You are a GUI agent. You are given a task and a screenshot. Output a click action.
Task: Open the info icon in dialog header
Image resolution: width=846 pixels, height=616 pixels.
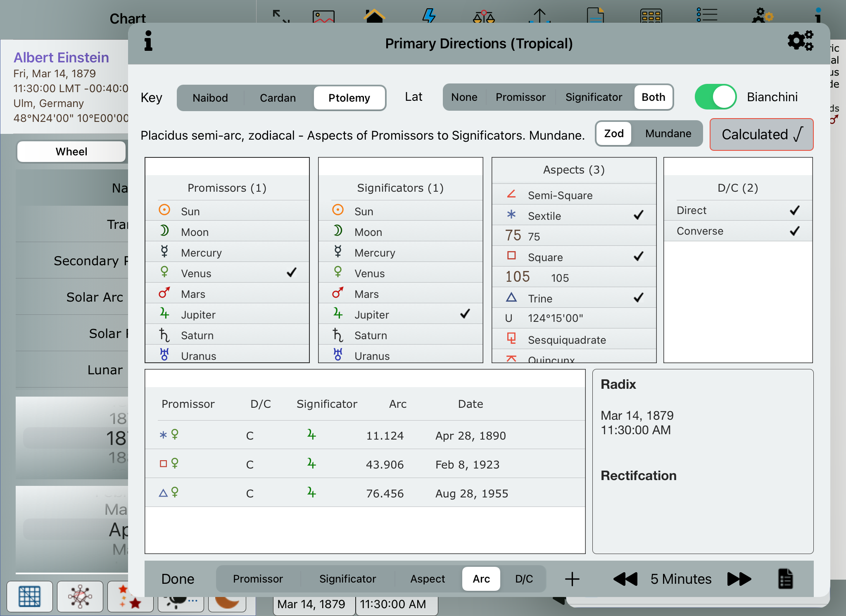(148, 42)
